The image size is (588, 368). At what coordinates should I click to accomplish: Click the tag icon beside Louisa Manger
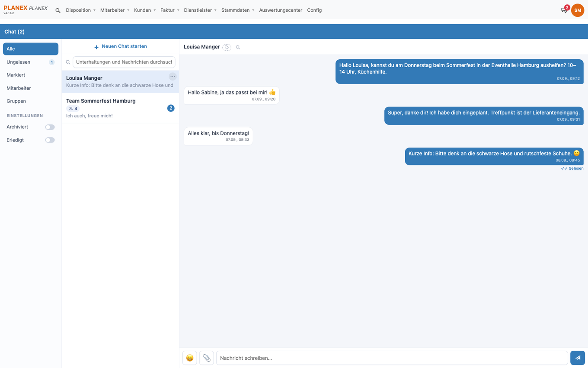[x=227, y=47]
